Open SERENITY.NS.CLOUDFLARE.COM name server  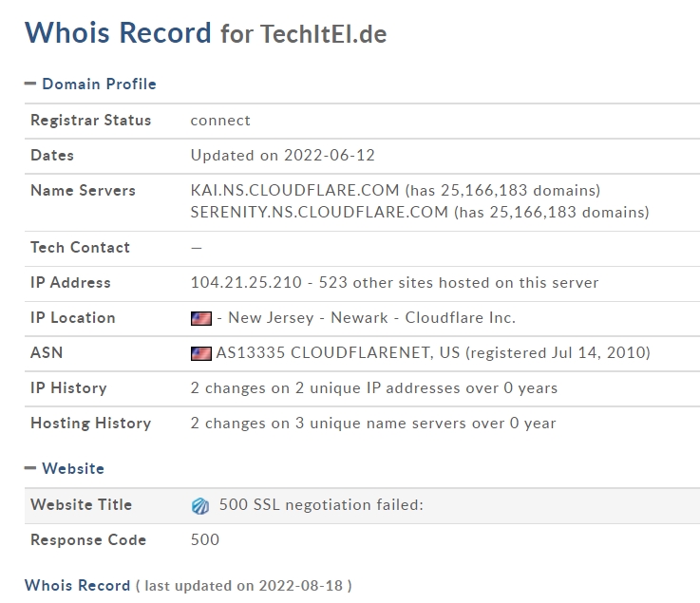click(319, 212)
